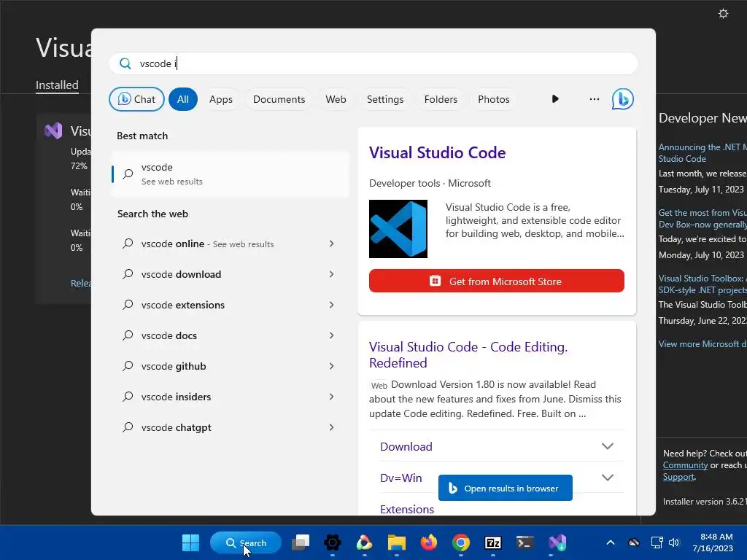Viewport: 747px width, 560px height.
Task: Open the Chat filter
Action: click(136, 99)
